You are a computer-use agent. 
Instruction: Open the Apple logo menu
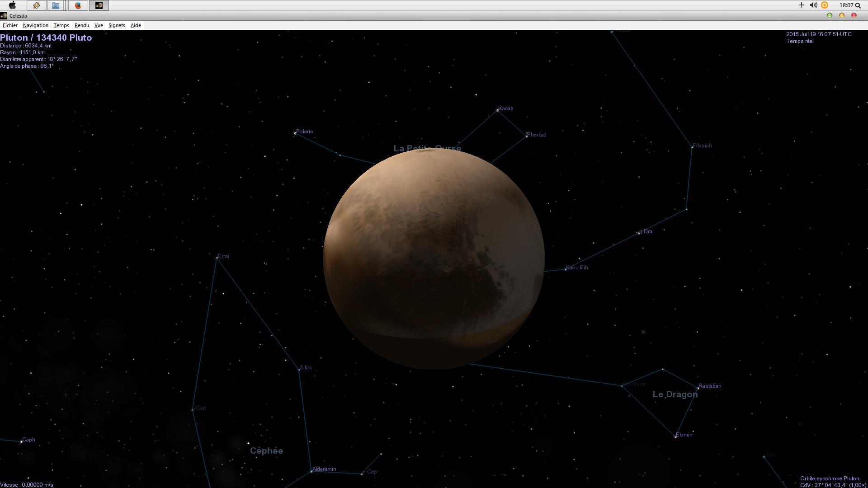[13, 5]
